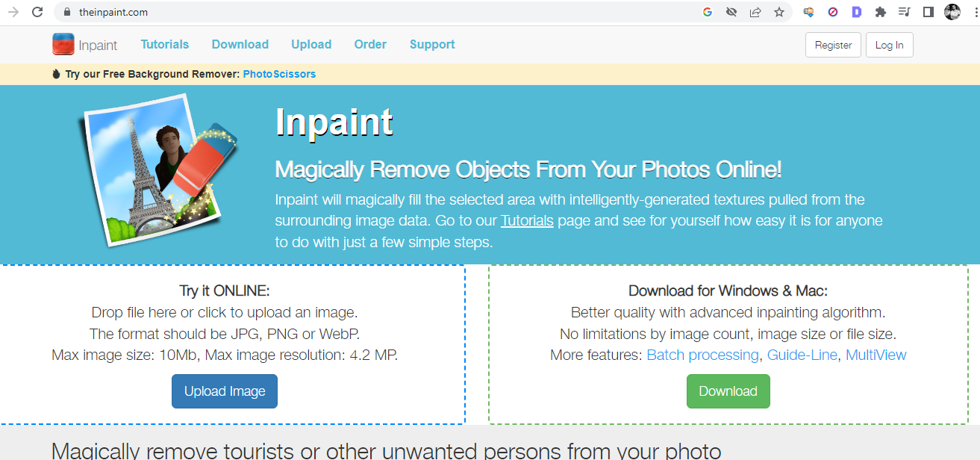Click 'Magically remove tourists' heading at bottom
980x460 pixels.
pyautogui.click(x=386, y=450)
